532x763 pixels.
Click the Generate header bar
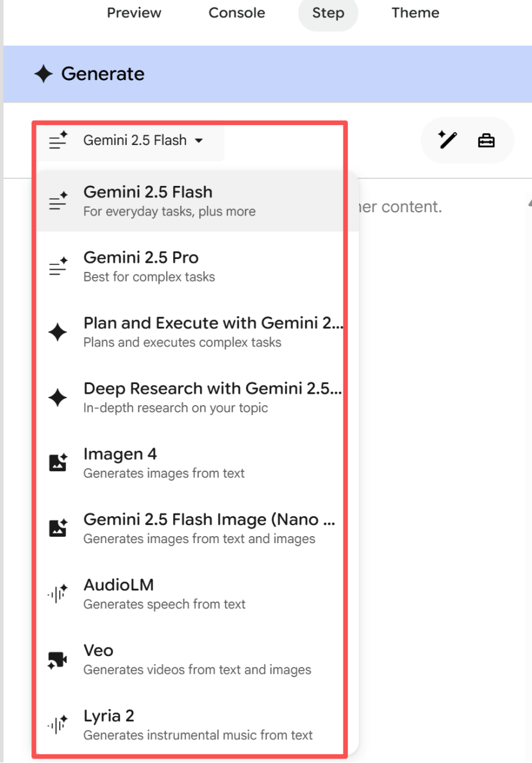click(x=267, y=74)
